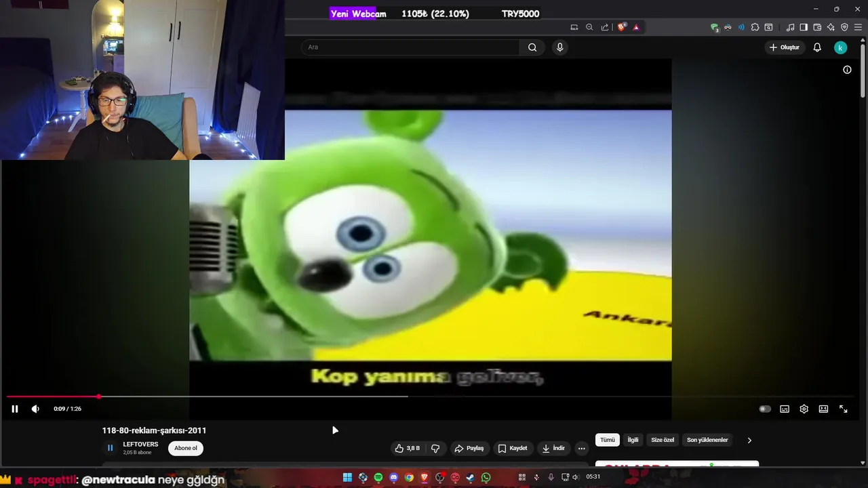Click the progress bar scrubber dot
Screen dimensions: 868x488
[99, 396]
